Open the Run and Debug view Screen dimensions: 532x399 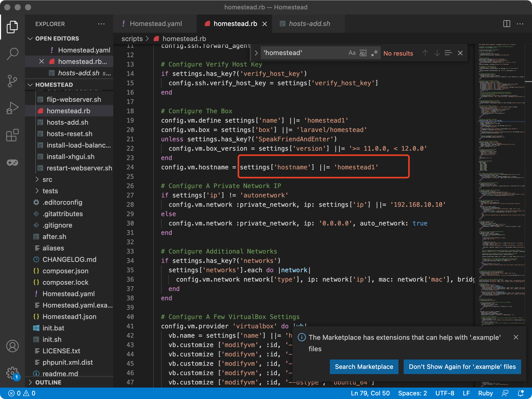click(x=12, y=108)
